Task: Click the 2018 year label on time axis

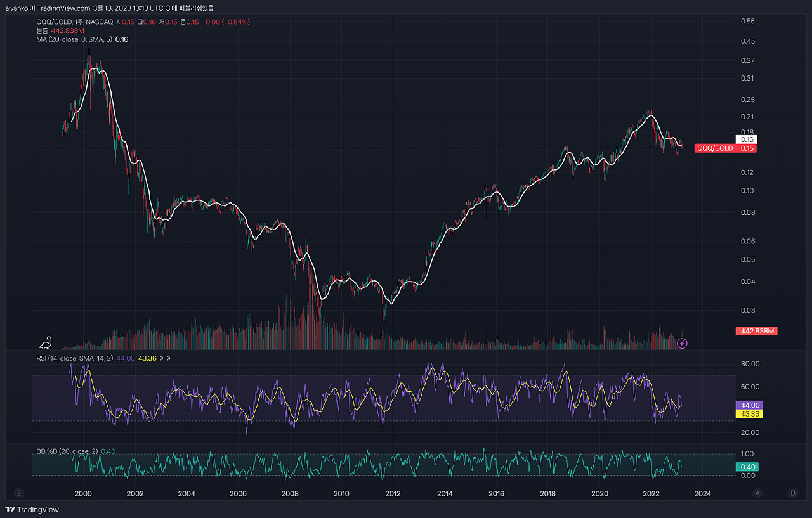Action: [x=548, y=493]
